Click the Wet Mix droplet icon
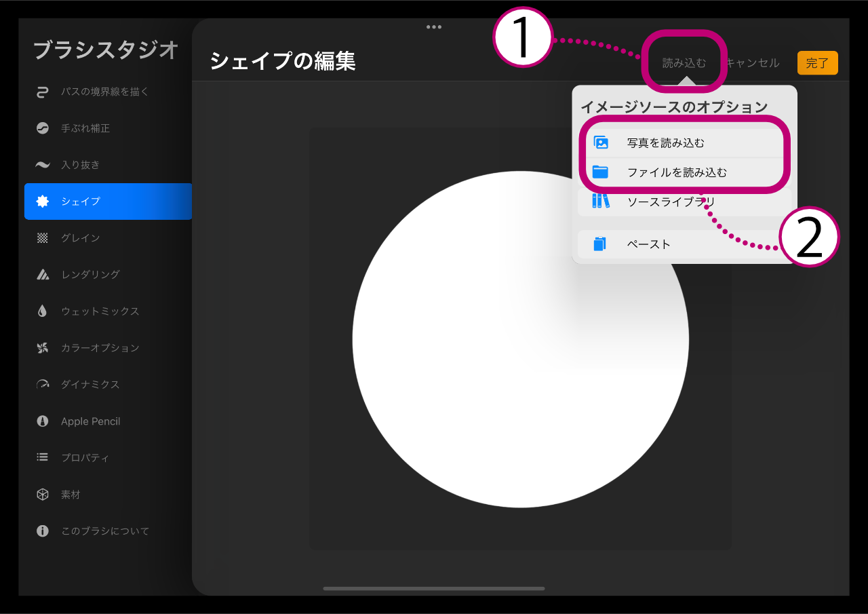This screenshot has width=868, height=614. click(x=43, y=311)
